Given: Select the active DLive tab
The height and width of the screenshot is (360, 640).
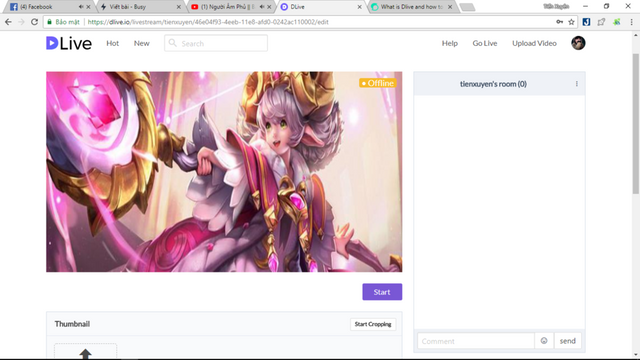Looking at the screenshot, I should point(320,7).
